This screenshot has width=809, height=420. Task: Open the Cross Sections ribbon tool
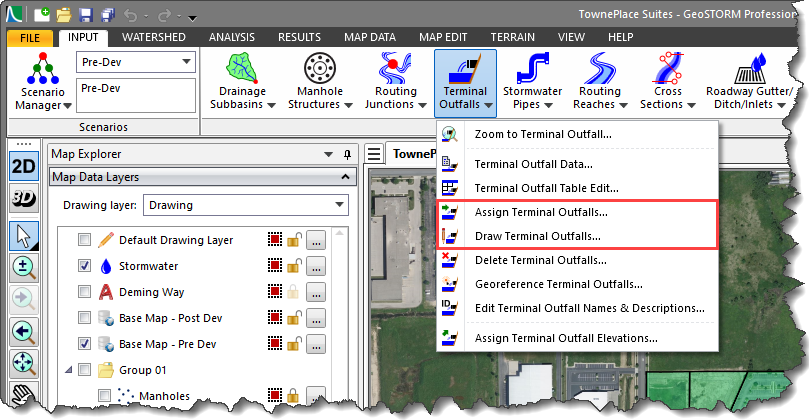(x=668, y=82)
